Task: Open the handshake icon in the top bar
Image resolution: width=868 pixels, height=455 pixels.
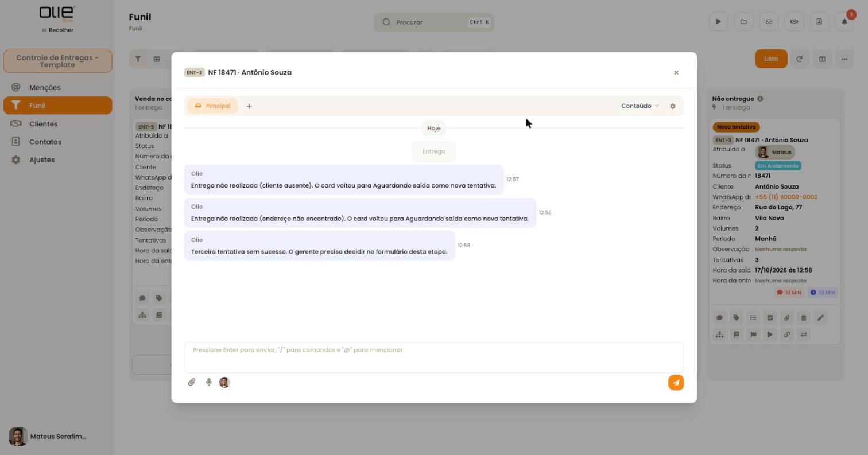Action: (794, 22)
